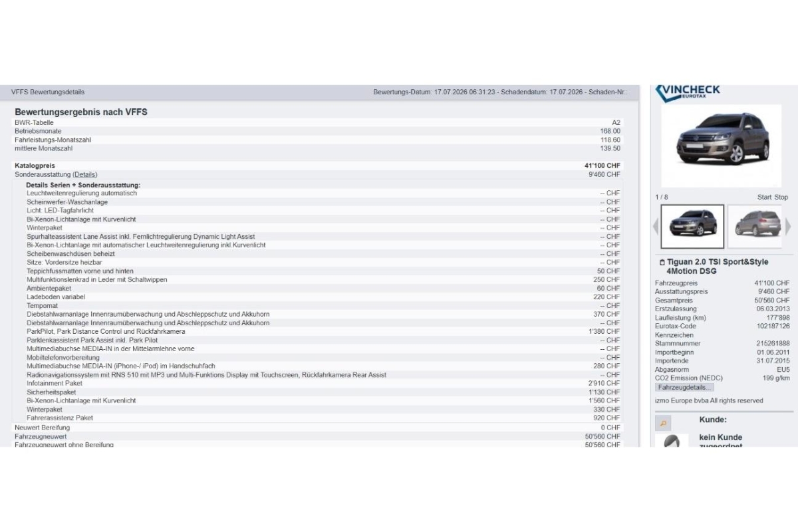Click the Fahrleistungs-Monatszahl value 118.60

(x=610, y=140)
